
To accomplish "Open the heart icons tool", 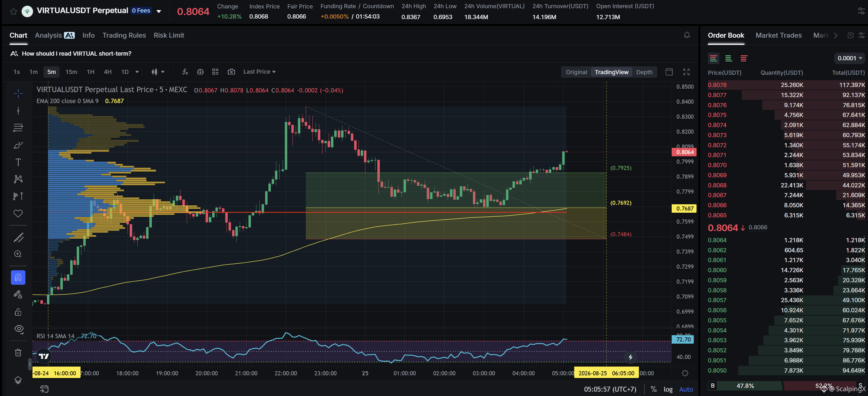I will point(18,213).
